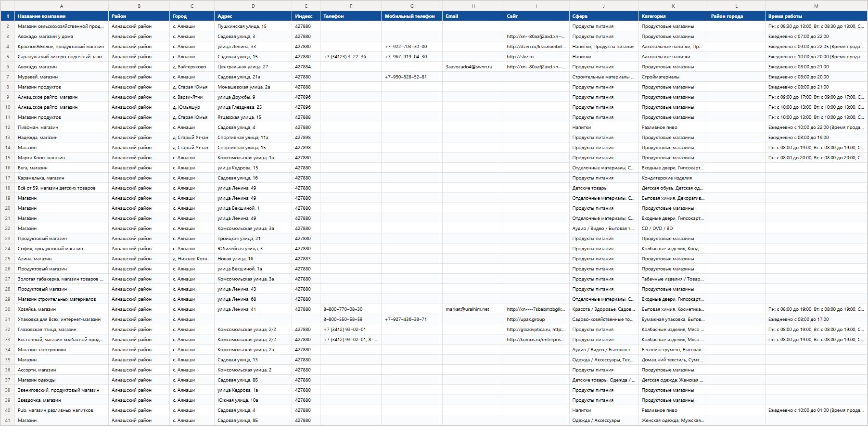868x434 pixels.
Task: Click the email cell 'market@uralhim.net'
Action: (473, 309)
